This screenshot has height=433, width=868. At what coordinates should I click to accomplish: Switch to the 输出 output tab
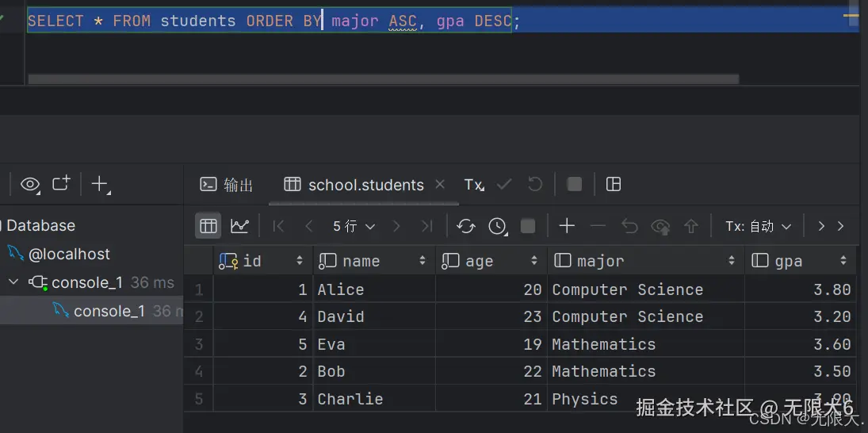click(x=227, y=185)
